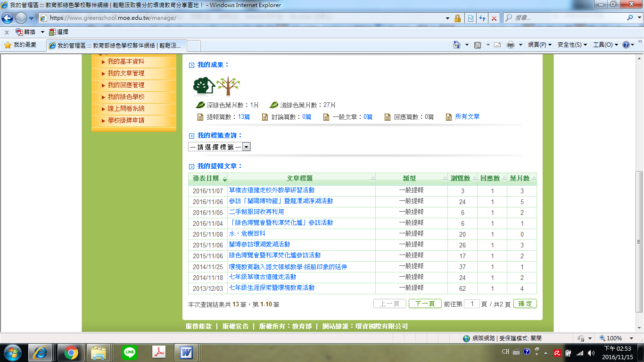The width and height of the screenshot is (644, 362).
Task: Click the IE back navigation button
Action: coord(8,18)
